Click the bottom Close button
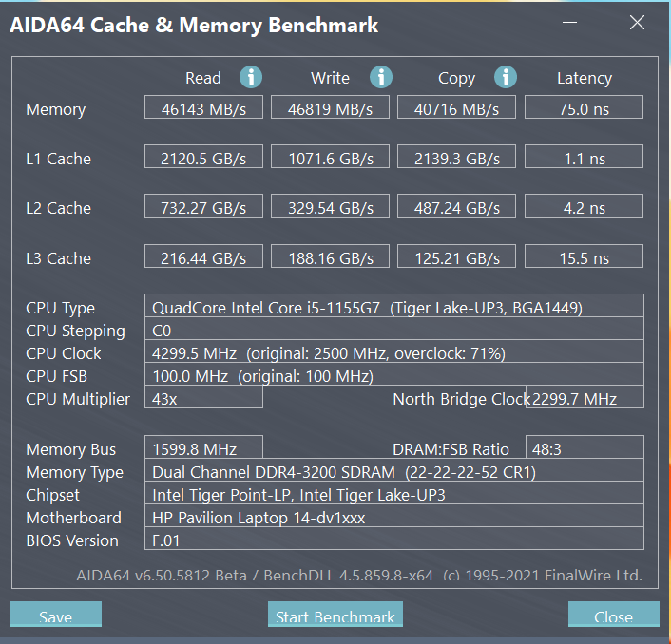 coord(613,616)
